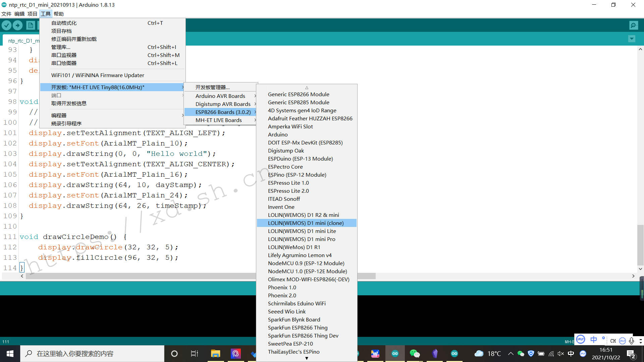Image resolution: width=644 pixels, height=362 pixels.
Task: Open WeChat from the taskbar
Action: (x=415, y=354)
